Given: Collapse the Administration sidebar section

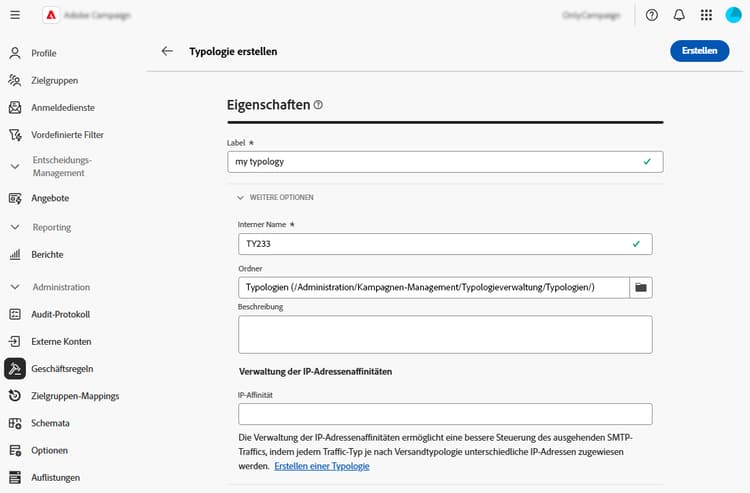Looking at the screenshot, I should coord(15,287).
